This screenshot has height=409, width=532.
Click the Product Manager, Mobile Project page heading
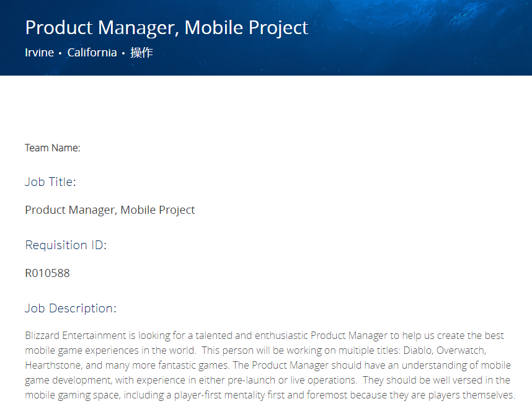pos(167,28)
